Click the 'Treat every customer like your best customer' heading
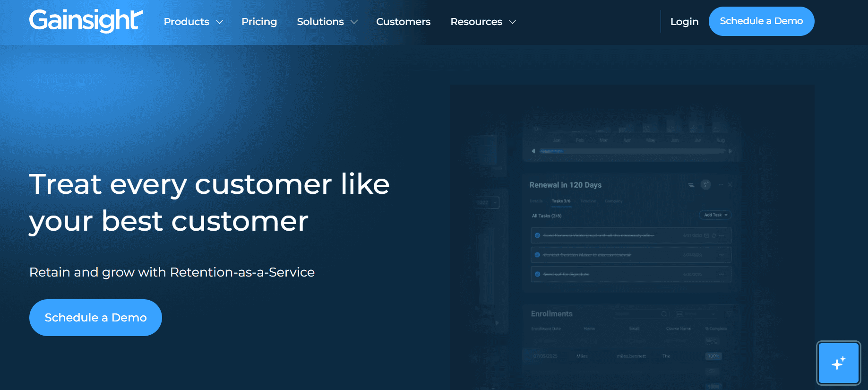Image resolution: width=868 pixels, height=390 pixels. (209, 202)
